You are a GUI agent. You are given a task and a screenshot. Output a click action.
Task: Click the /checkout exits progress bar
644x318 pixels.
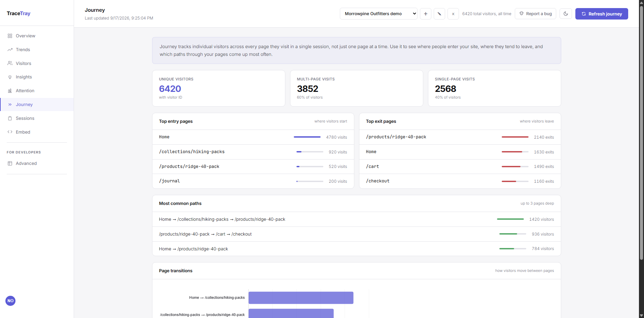(515, 181)
